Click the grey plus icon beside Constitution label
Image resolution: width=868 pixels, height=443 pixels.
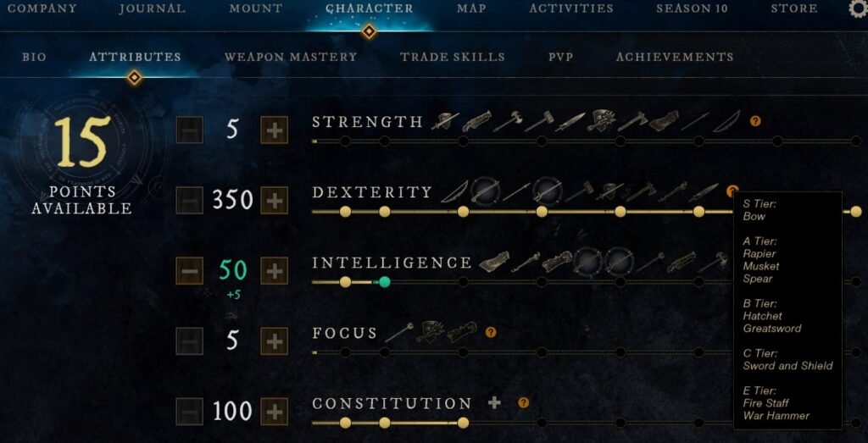495,403
